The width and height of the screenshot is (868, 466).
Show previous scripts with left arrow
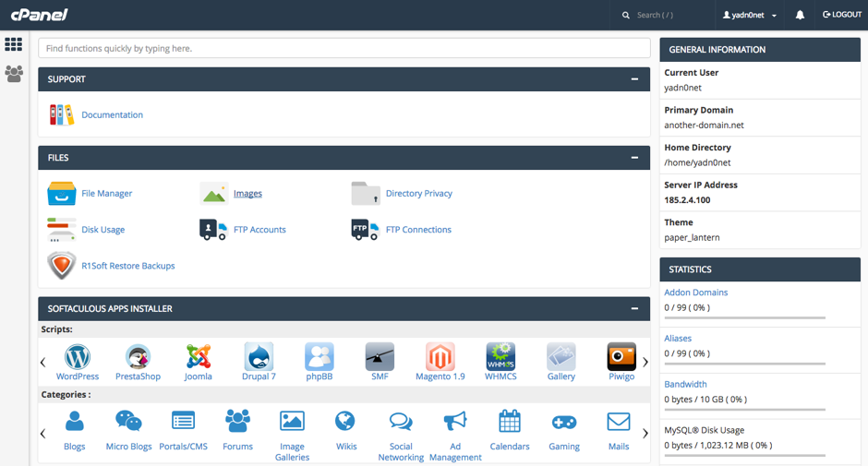pos(43,363)
